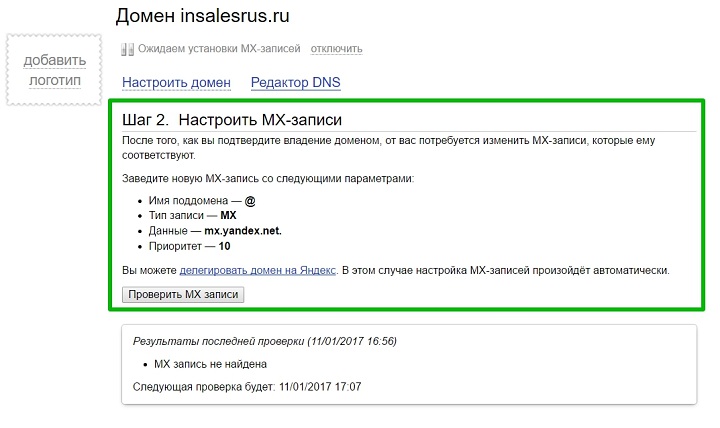Click the "Заведите новую MX-запись" instruction line
Viewport: 720px width, 428px height.
point(268,179)
